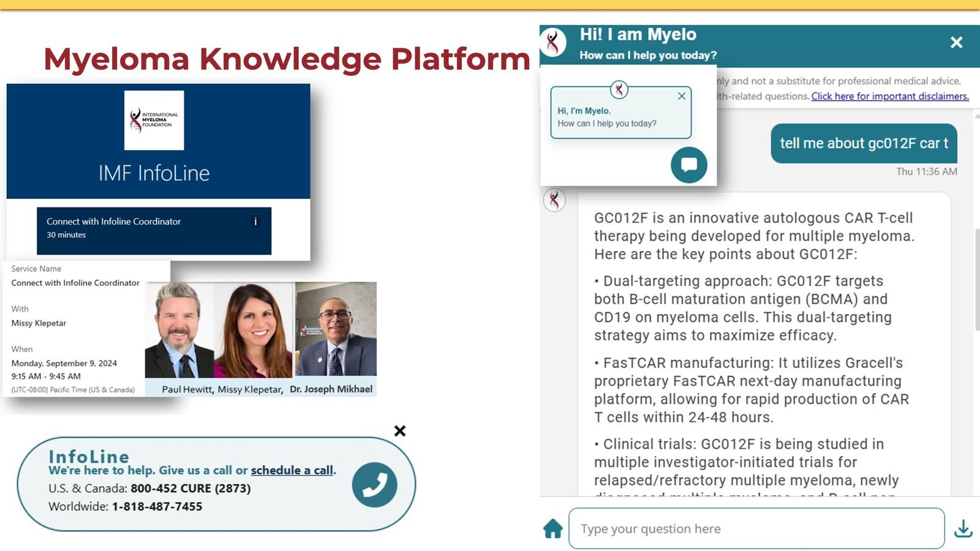Open the round chat bubble launcher
980x551 pixels.
[689, 165]
